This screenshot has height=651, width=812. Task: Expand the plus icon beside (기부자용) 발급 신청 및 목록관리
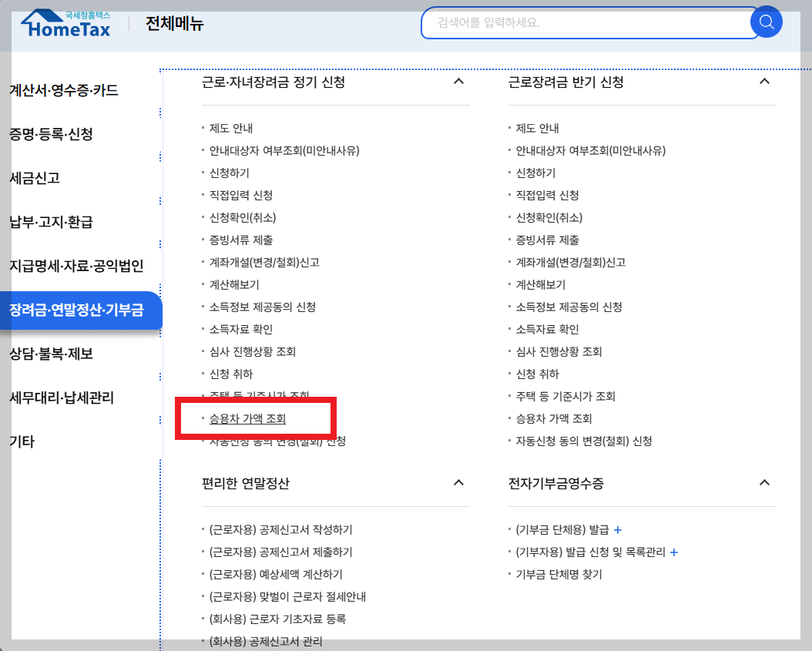[x=673, y=552]
